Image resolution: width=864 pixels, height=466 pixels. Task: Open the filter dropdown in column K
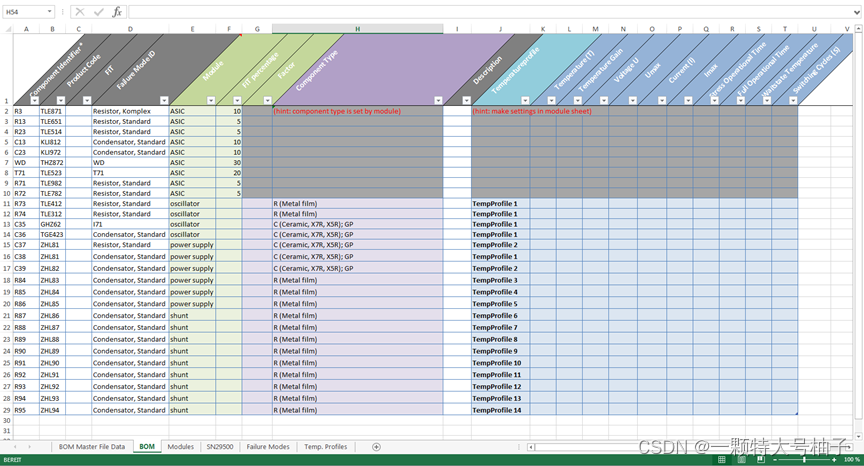(x=551, y=100)
